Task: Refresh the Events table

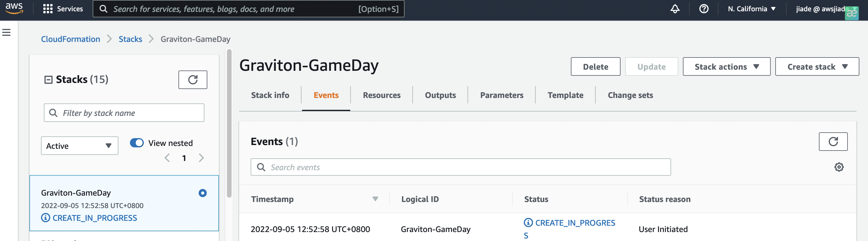Action: 832,142
